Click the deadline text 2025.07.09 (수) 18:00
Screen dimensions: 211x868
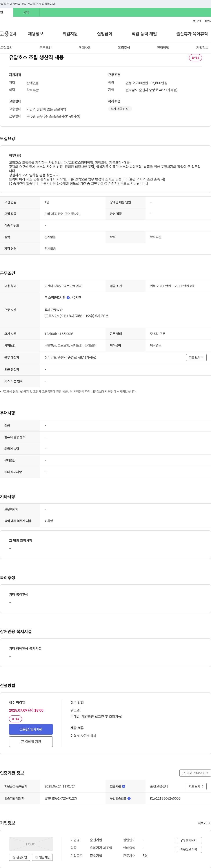26,710
